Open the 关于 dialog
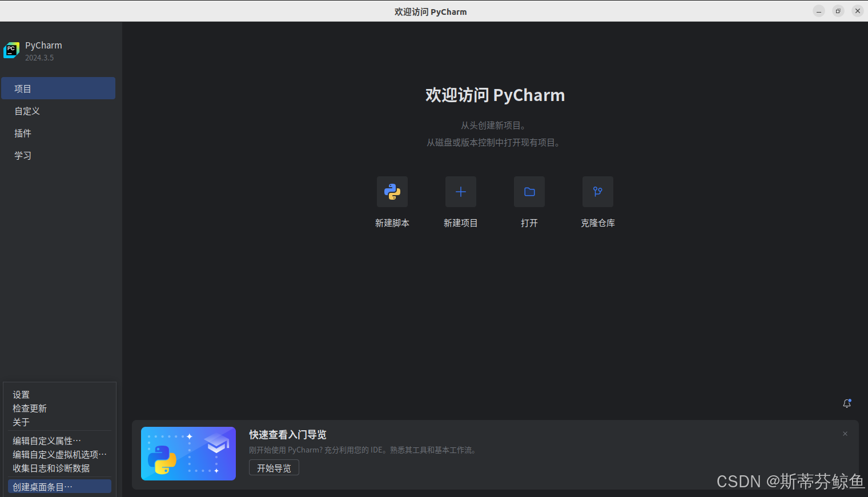The height and width of the screenshot is (497, 868). tap(21, 422)
